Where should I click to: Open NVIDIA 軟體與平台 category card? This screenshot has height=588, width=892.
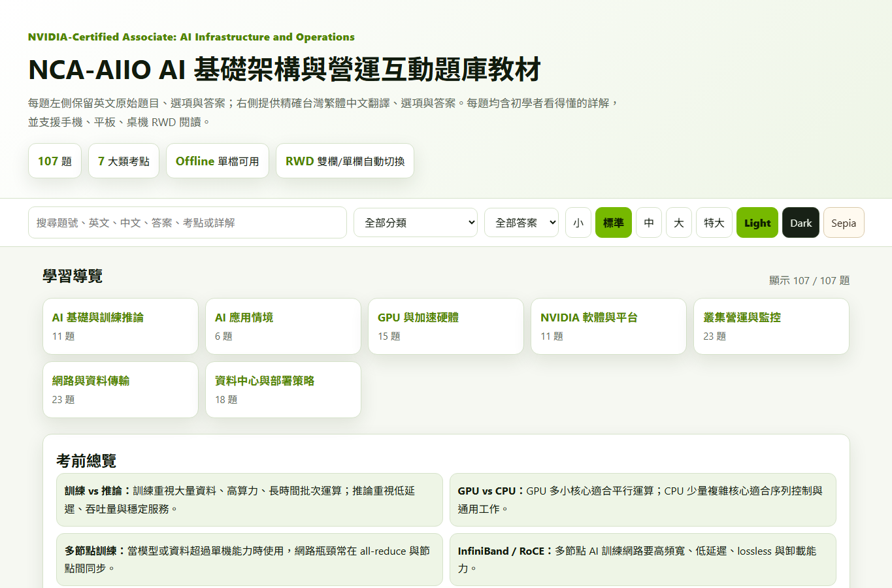coord(608,326)
